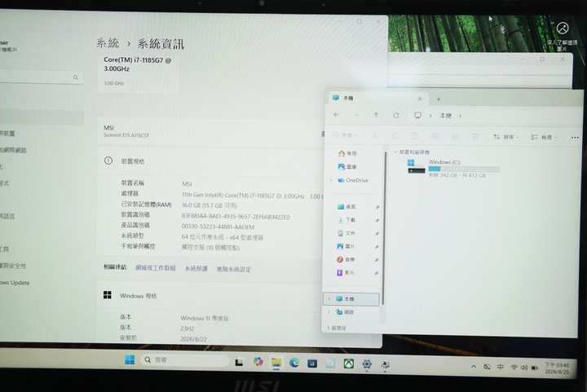Image resolution: width=587 pixels, height=392 pixels.
Task: Add a new tab in File Explorer
Action: 439,99
